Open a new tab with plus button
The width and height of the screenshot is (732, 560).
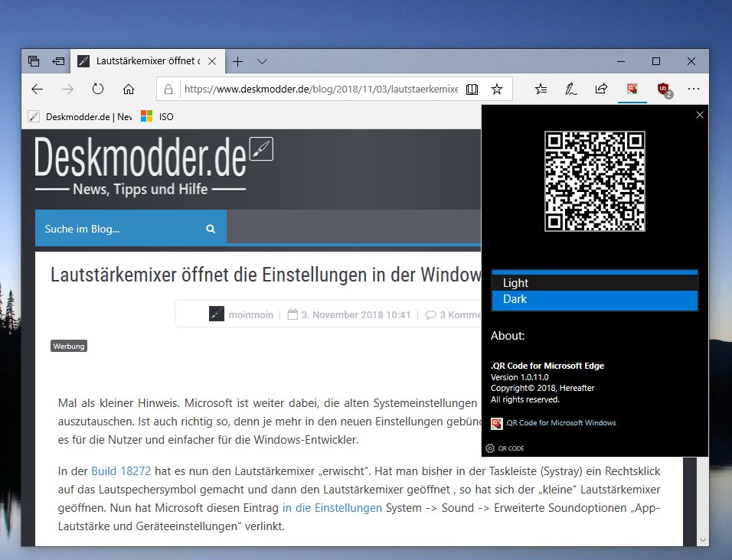click(x=237, y=61)
